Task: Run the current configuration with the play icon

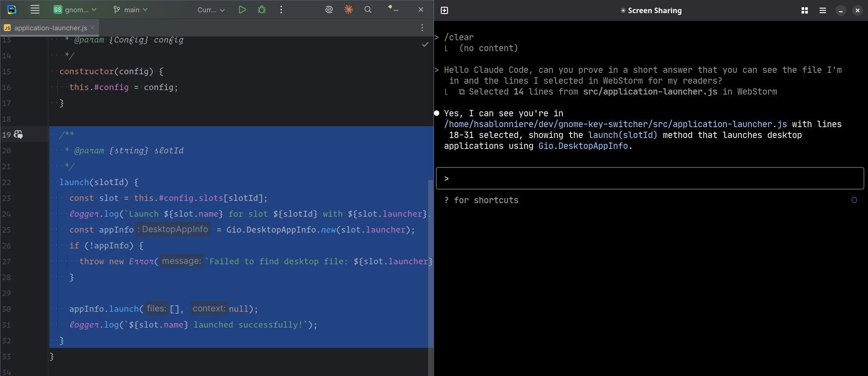Action: click(x=242, y=10)
